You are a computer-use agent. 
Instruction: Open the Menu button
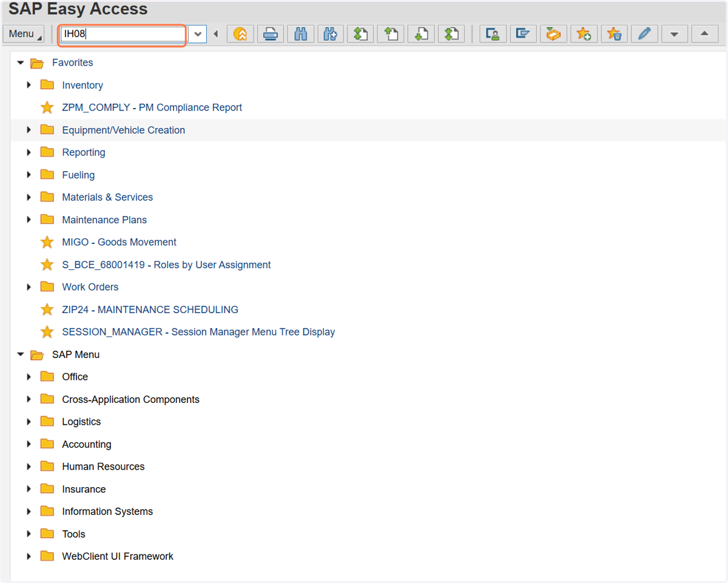coord(24,34)
